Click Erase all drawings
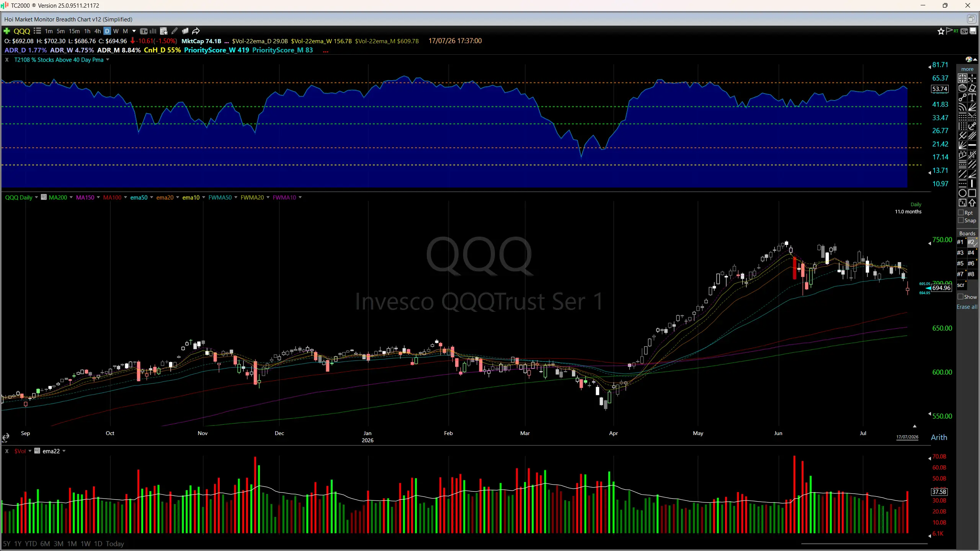Viewport: 980px width, 551px height. point(967,307)
